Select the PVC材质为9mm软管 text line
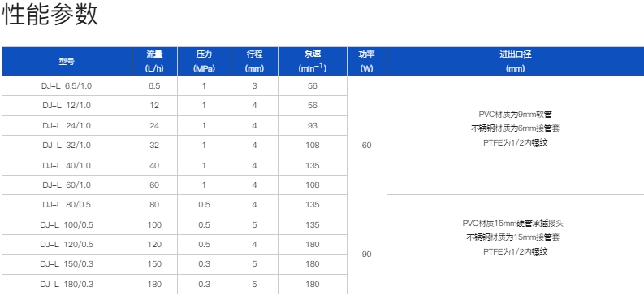Screen dimensions: 644x296 [x=515, y=115]
